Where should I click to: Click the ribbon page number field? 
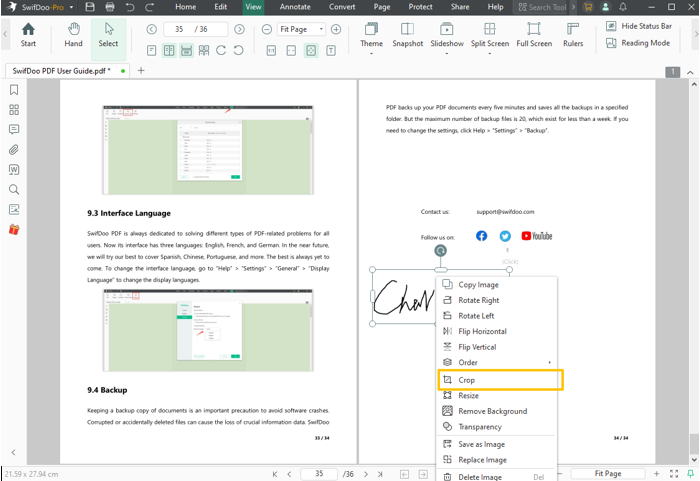(x=195, y=29)
